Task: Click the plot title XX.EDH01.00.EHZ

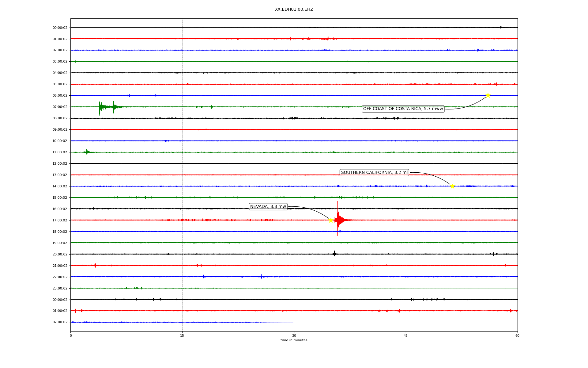Action: click(x=294, y=10)
